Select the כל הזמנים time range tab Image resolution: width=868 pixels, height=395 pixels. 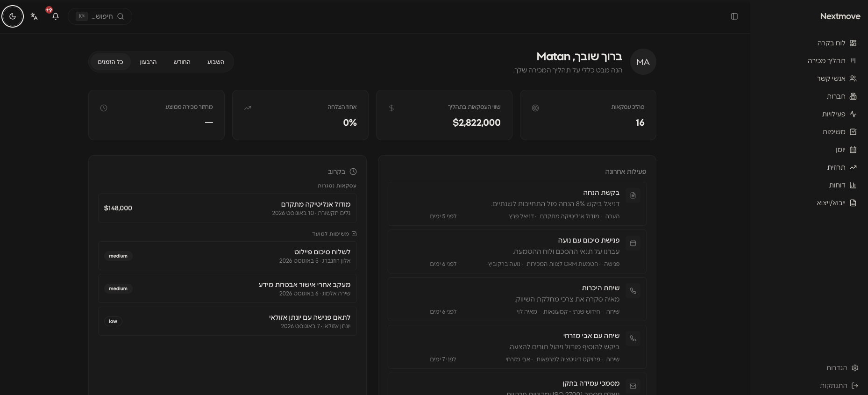coord(110,62)
